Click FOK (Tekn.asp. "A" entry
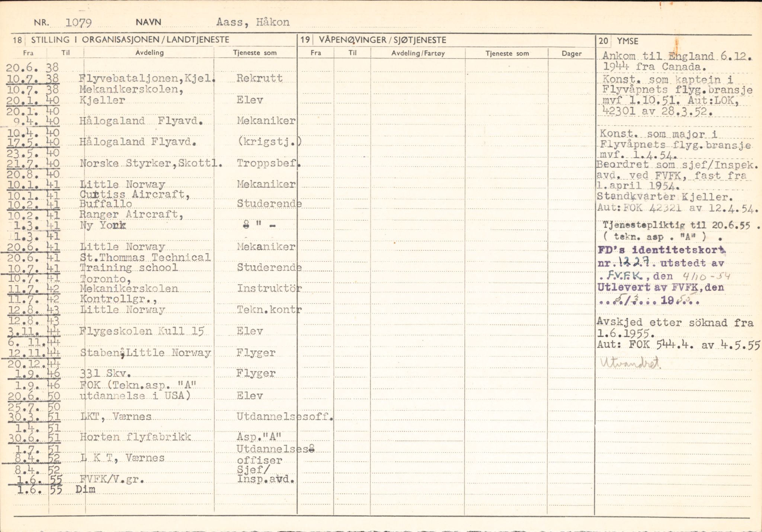 [x=138, y=385]
